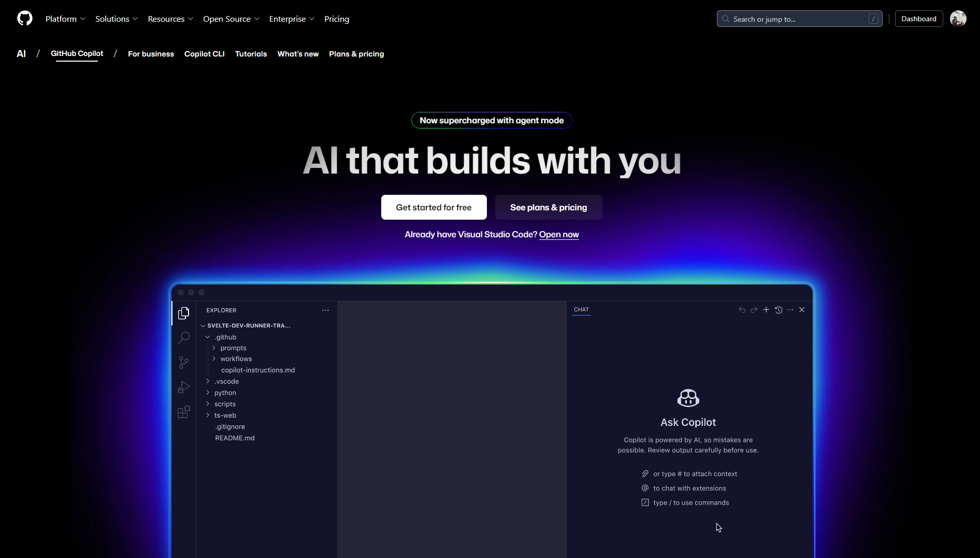Click the agent mode announcement pill

tap(492, 120)
